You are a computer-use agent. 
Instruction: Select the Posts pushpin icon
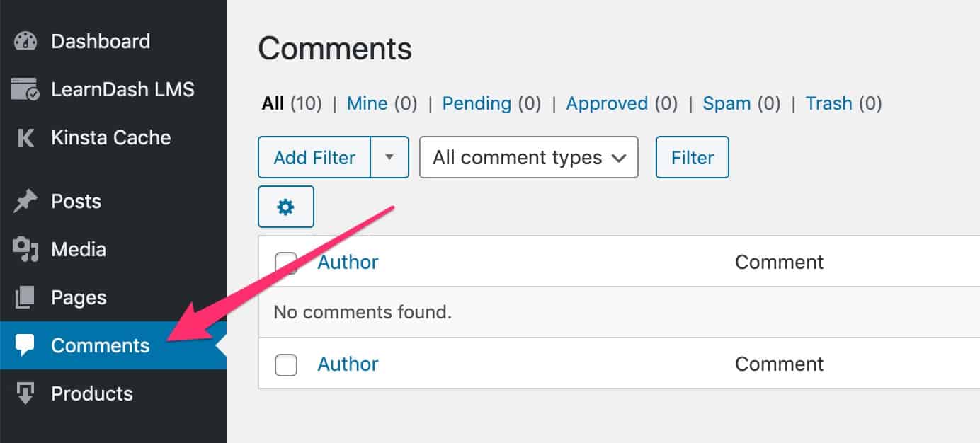click(25, 201)
